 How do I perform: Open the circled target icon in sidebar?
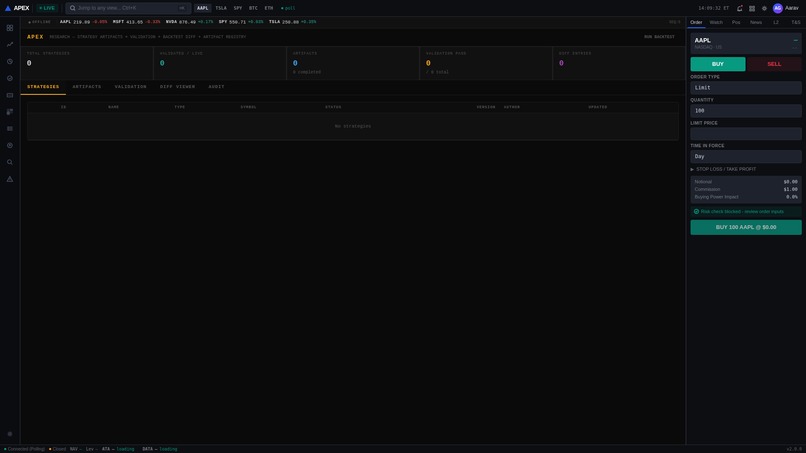pos(10,146)
